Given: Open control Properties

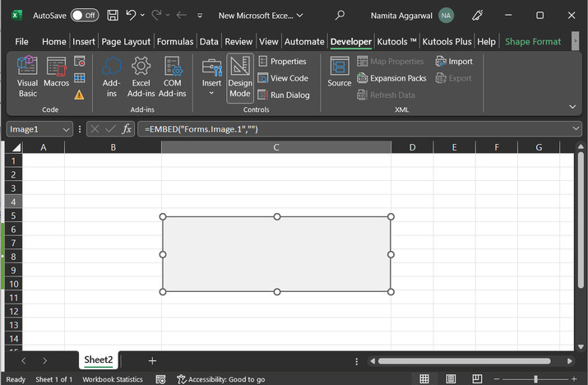Looking at the screenshot, I should click(281, 62).
